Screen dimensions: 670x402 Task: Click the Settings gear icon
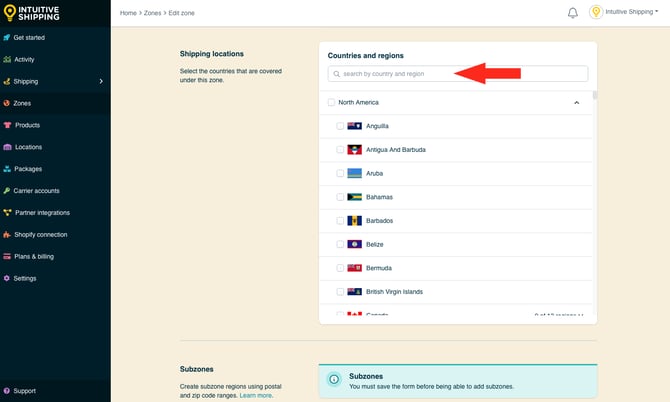pyautogui.click(x=7, y=278)
